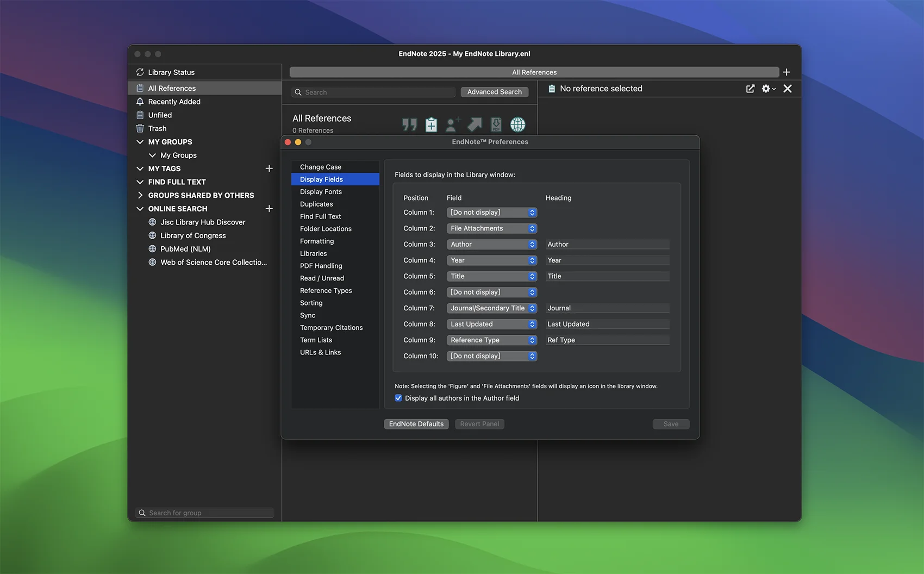
Task: Click the All References clipboard icon in sidebar
Action: (140, 88)
